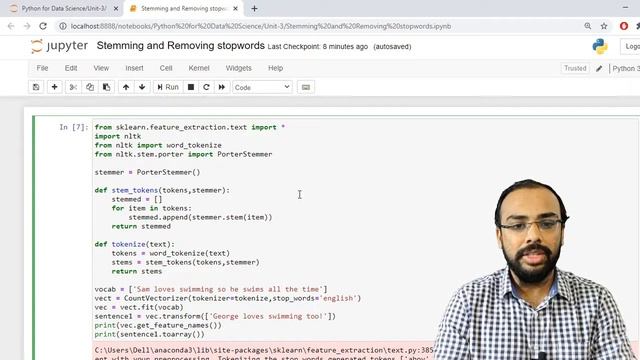Open the command palette keyboard icon

click(306, 87)
